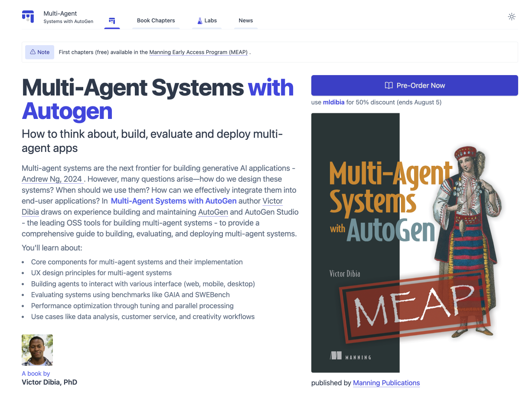Open the Labs tab

[x=207, y=20]
